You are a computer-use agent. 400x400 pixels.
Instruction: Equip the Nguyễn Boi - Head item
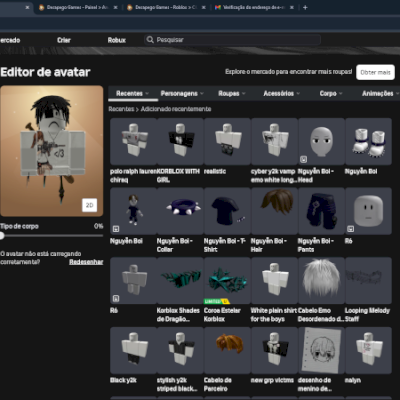(321, 141)
